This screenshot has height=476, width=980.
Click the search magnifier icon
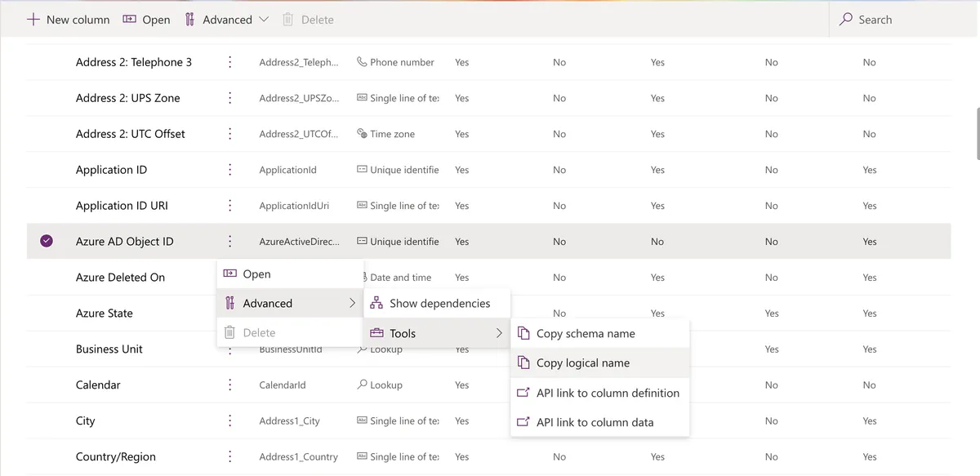(846, 19)
